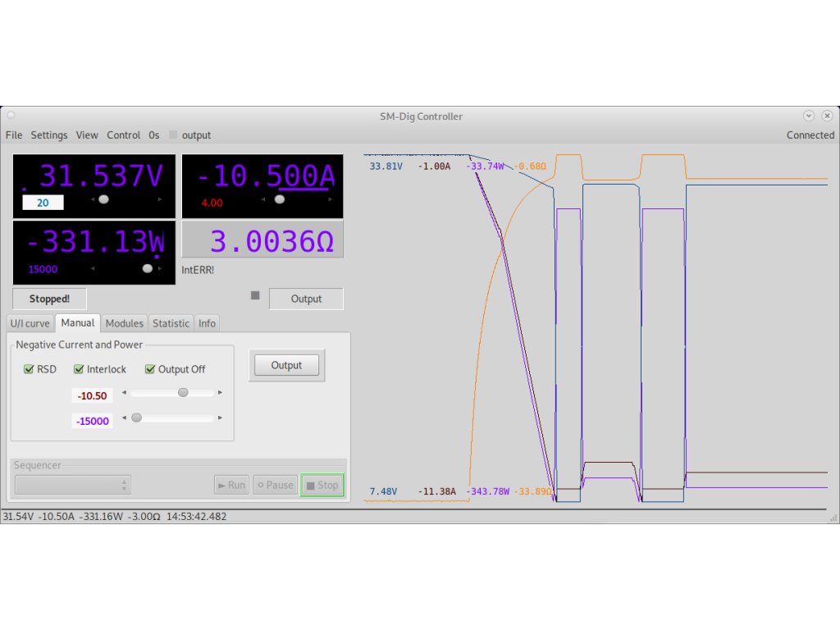Click the negative current slider handle
The width and height of the screenshot is (840, 630).
(183, 393)
